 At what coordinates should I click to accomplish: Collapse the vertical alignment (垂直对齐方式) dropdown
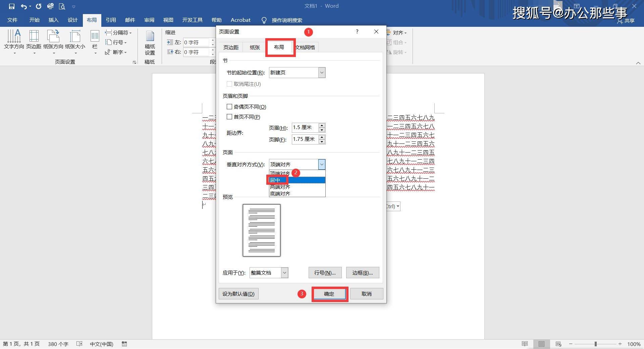click(322, 164)
